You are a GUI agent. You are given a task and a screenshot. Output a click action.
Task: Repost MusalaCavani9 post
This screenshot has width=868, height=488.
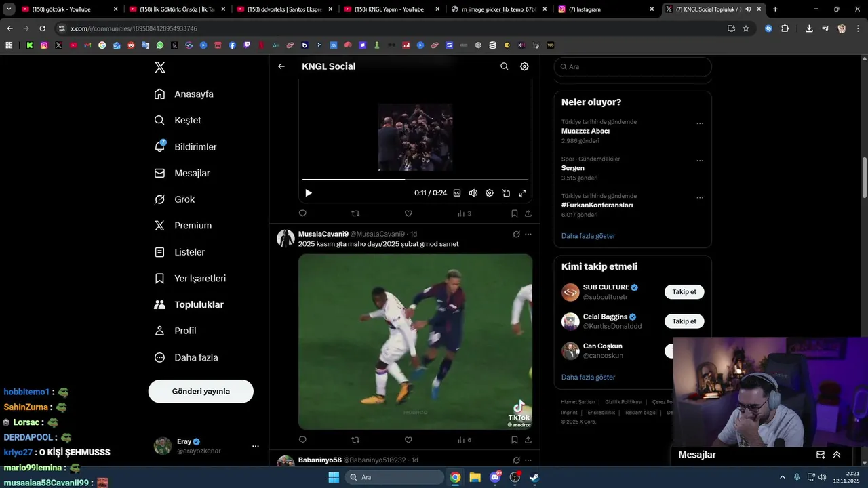pyautogui.click(x=355, y=440)
